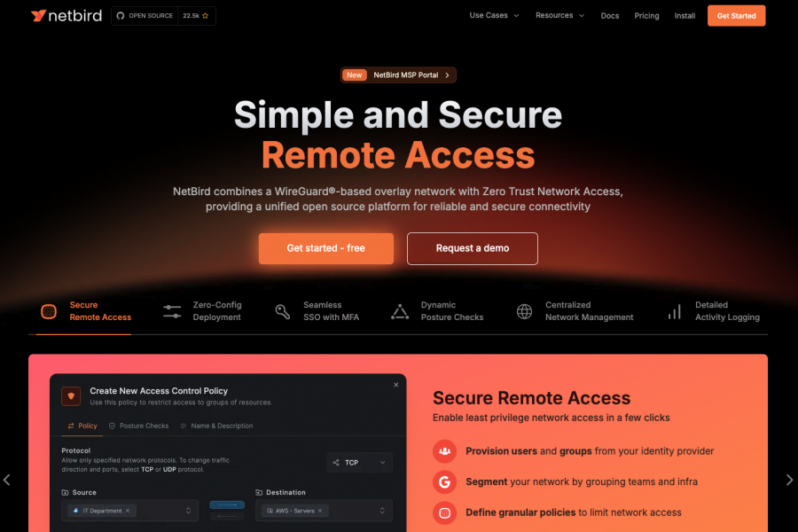Go to the previous carousel slide arrow
The image size is (798, 532).
coord(6,480)
